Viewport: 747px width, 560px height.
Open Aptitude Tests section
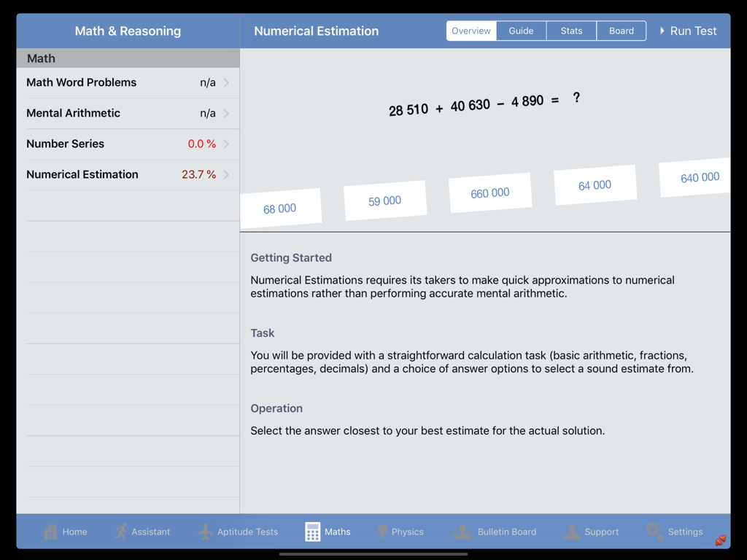pos(239,532)
